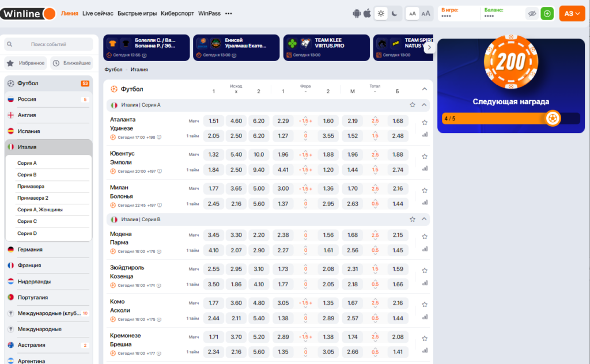Open Избранное favorites filter
The height and width of the screenshot is (364, 590).
click(x=26, y=63)
